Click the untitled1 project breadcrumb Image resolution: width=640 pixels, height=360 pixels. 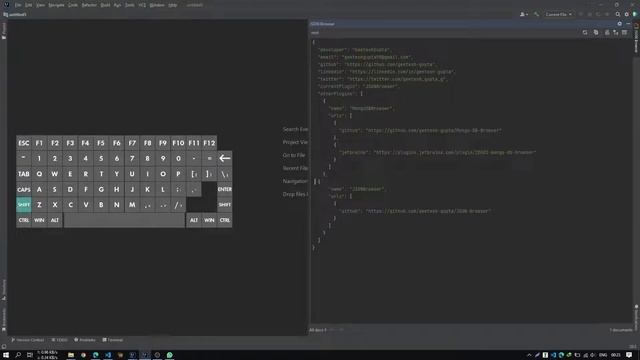point(15,14)
